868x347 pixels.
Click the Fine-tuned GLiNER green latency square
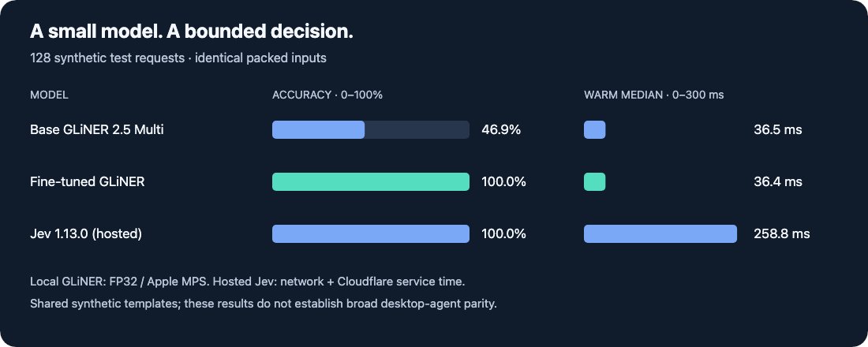pyautogui.click(x=594, y=181)
